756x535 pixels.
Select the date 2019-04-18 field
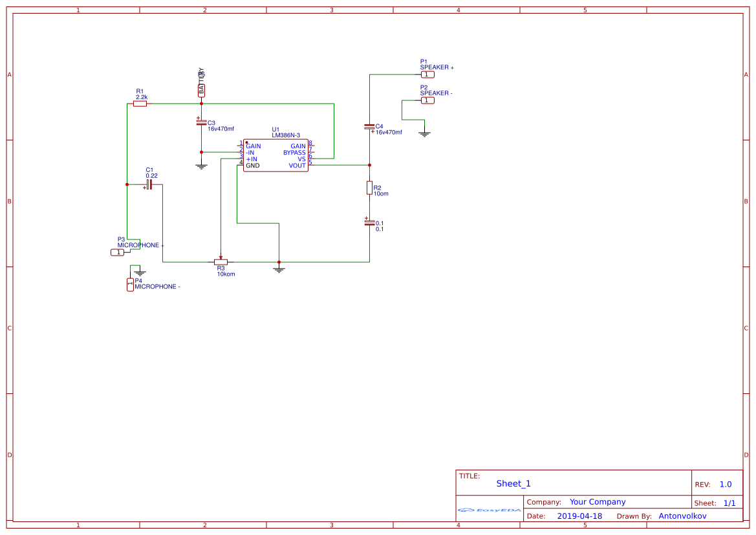[x=579, y=516]
